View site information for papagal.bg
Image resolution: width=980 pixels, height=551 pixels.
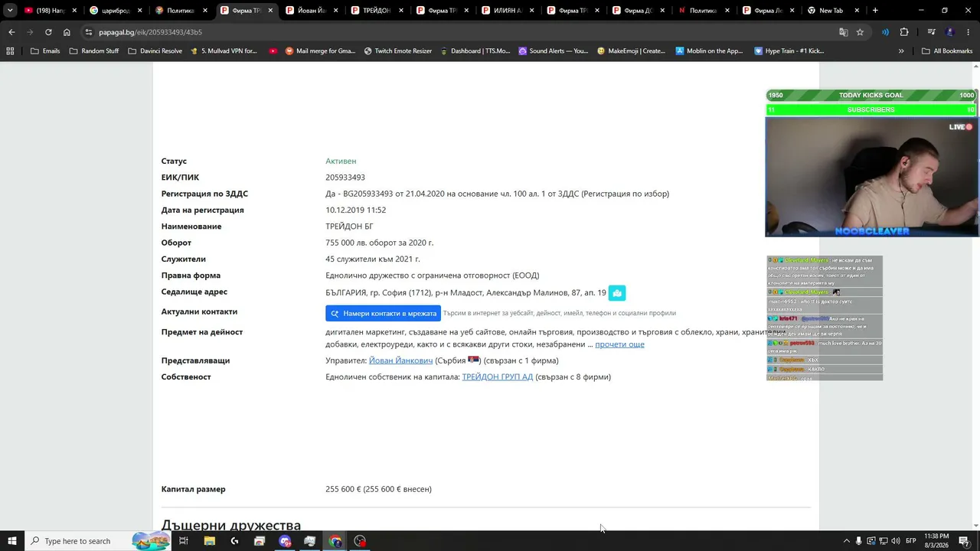pos(89,32)
